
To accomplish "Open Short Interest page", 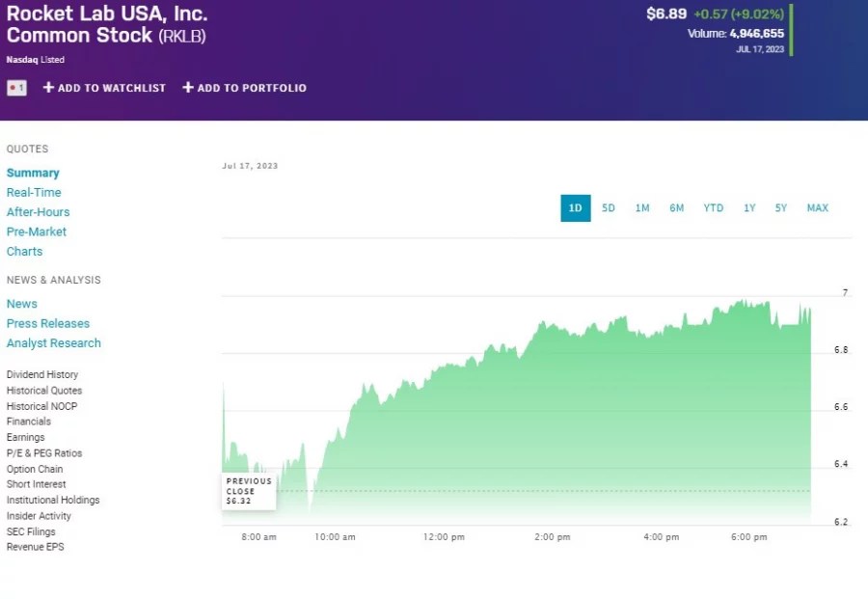I will [x=36, y=484].
